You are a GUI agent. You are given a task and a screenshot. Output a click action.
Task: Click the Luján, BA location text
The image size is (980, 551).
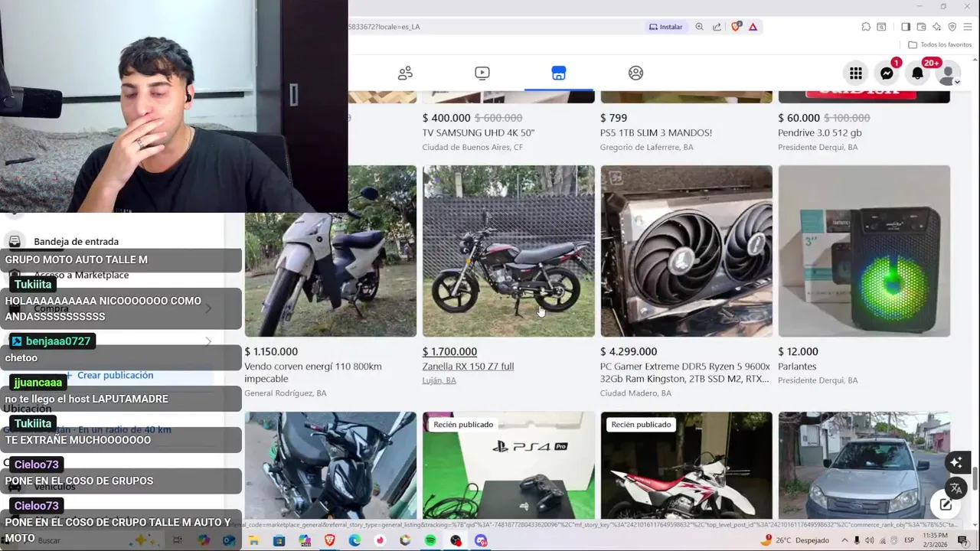point(439,380)
